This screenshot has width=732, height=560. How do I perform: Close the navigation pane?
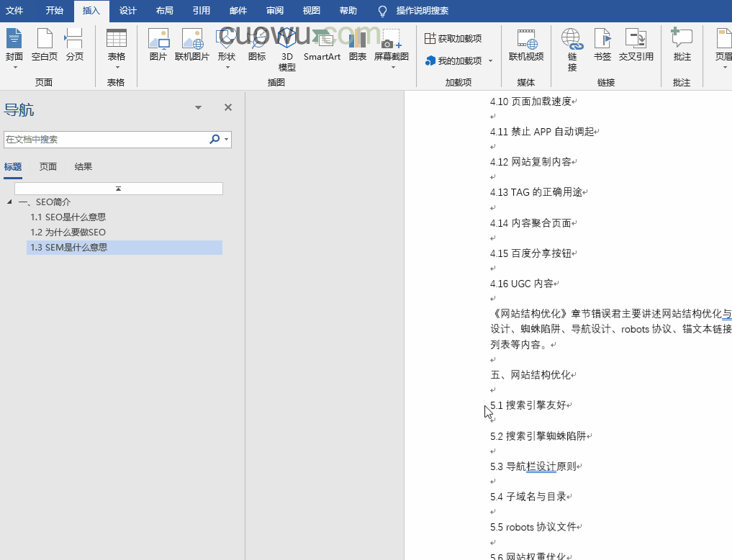click(228, 107)
